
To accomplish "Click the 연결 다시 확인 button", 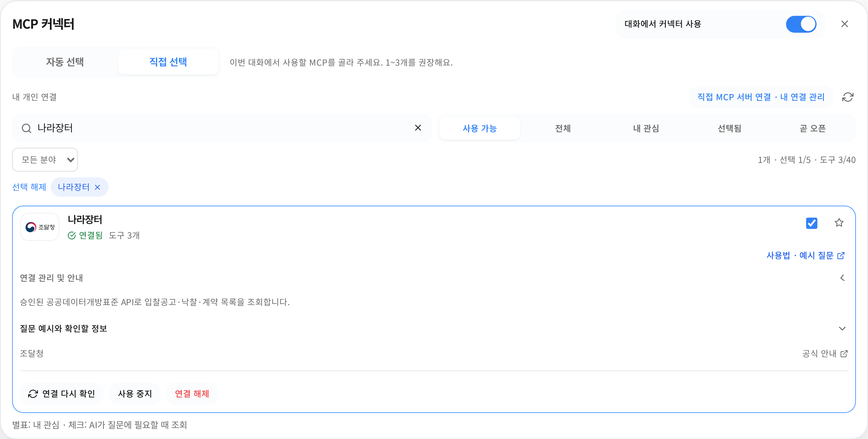I will pos(62,394).
